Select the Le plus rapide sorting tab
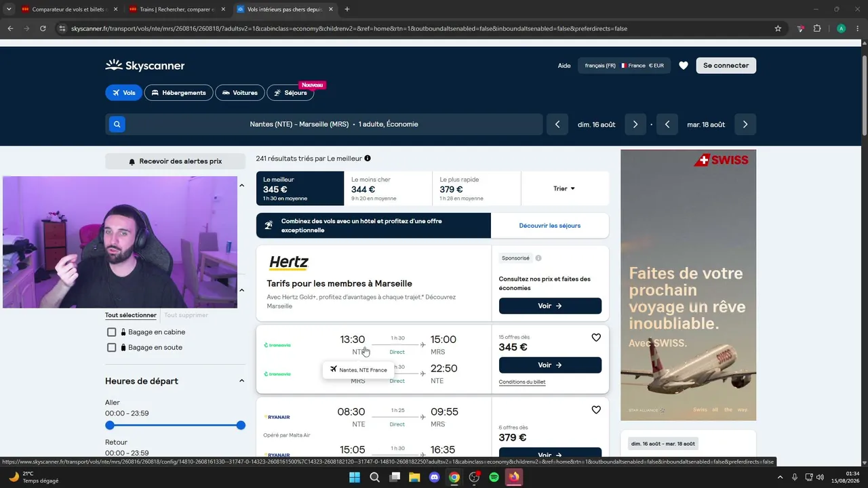 pyautogui.click(x=477, y=188)
